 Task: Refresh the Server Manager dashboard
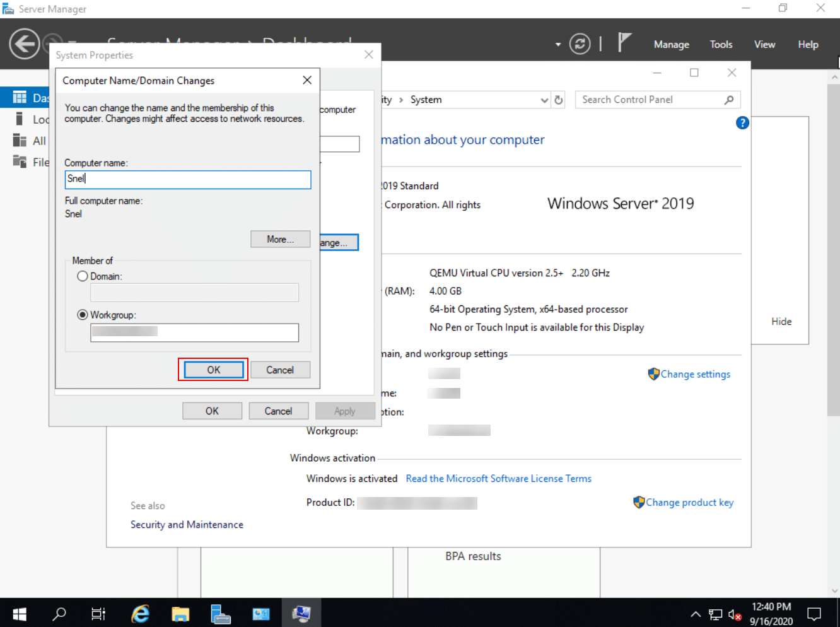(580, 44)
